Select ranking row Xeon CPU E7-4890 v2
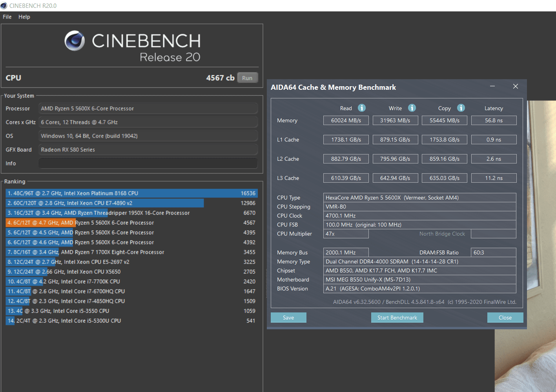The image size is (556, 392). pyautogui.click(x=131, y=203)
